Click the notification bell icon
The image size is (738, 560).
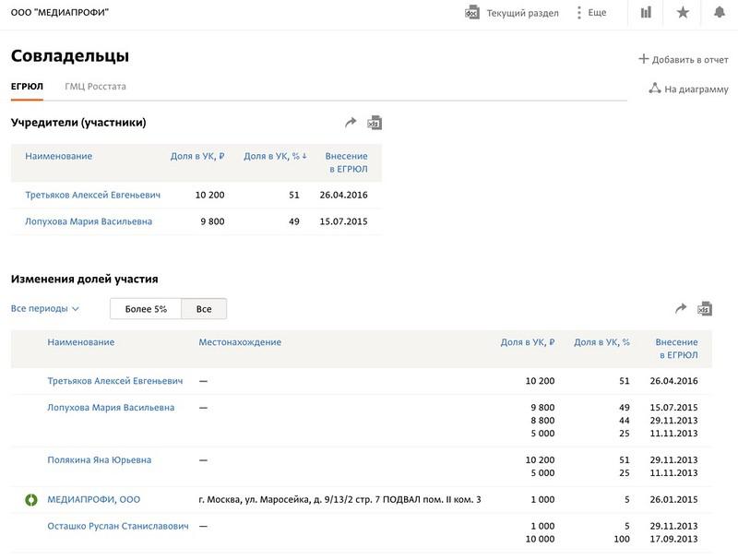click(x=720, y=12)
